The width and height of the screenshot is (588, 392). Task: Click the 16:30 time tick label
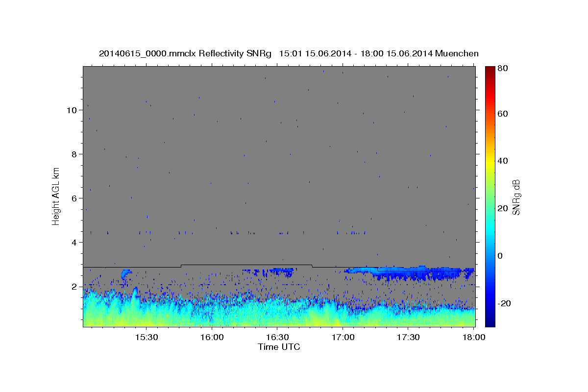click(x=277, y=337)
